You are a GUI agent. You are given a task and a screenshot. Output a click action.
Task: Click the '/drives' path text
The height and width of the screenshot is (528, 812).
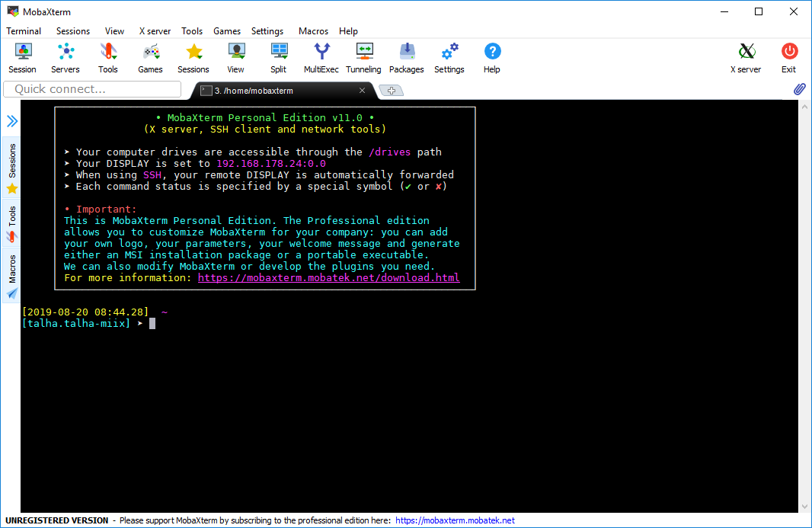point(389,152)
